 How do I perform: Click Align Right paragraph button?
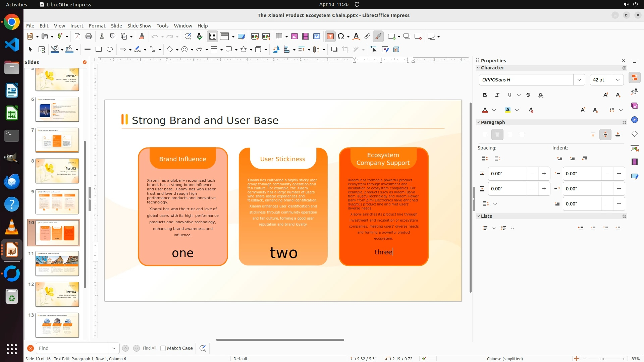click(510, 134)
